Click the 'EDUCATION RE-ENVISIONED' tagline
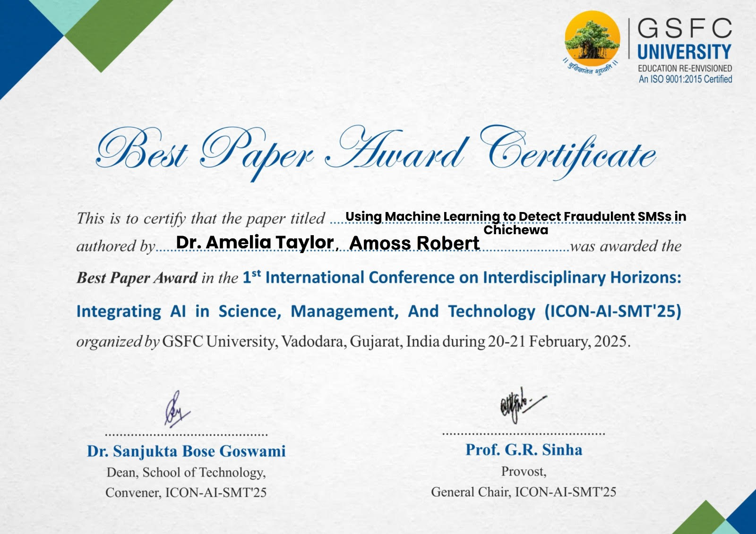The height and width of the screenshot is (534, 756). click(x=685, y=68)
